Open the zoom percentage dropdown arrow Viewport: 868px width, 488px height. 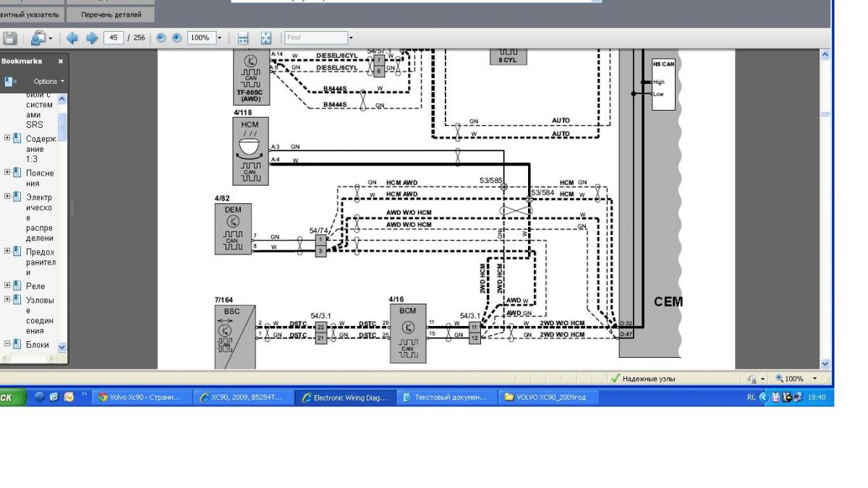[219, 38]
